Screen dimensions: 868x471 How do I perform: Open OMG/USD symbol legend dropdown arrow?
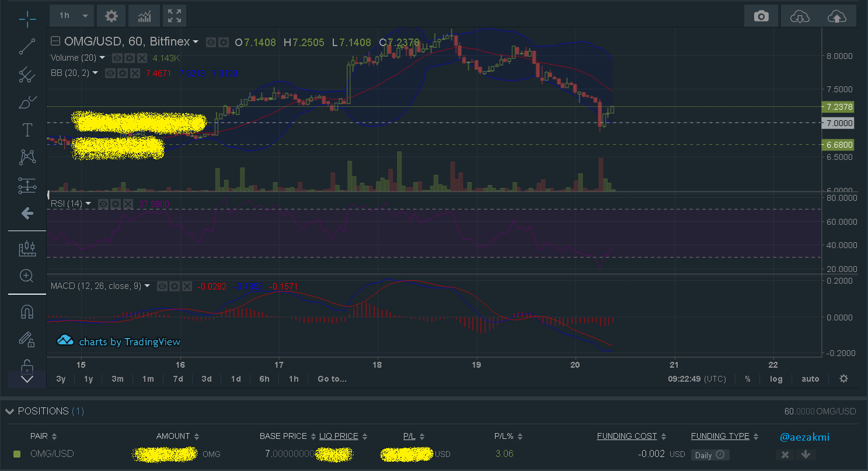click(x=196, y=42)
